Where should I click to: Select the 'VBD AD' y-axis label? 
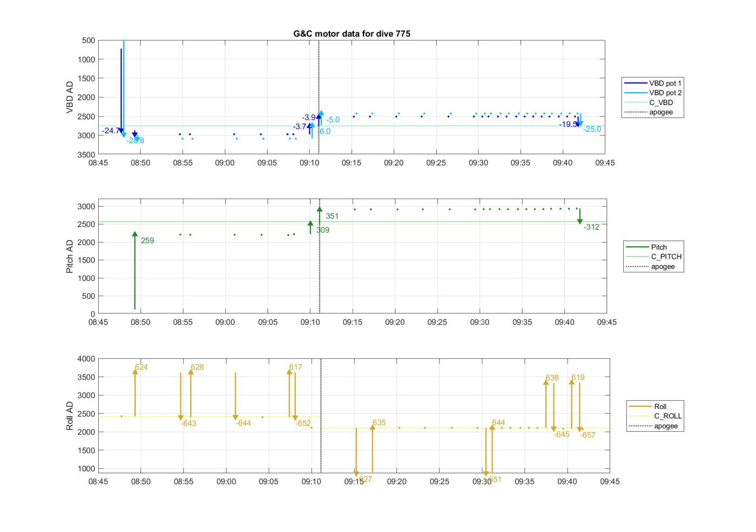[70, 97]
